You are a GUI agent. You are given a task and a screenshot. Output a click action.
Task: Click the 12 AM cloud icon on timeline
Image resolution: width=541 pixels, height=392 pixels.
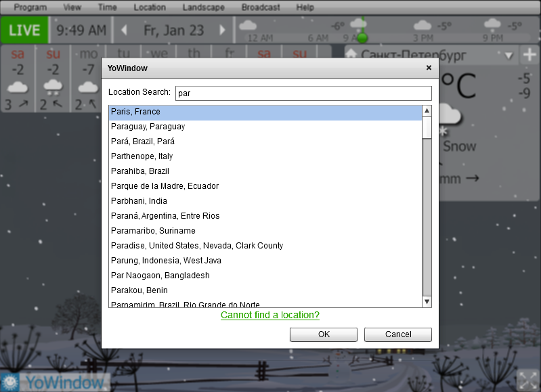[248, 25]
